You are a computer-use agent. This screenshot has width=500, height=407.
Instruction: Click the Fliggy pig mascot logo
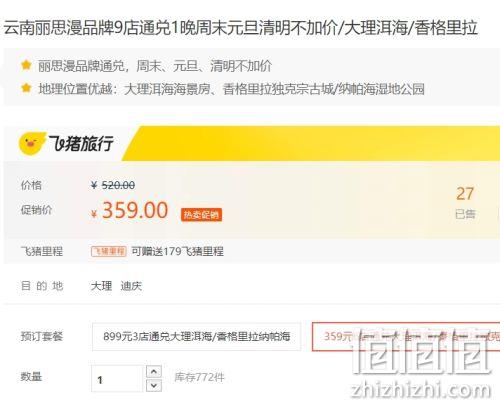pos(32,143)
